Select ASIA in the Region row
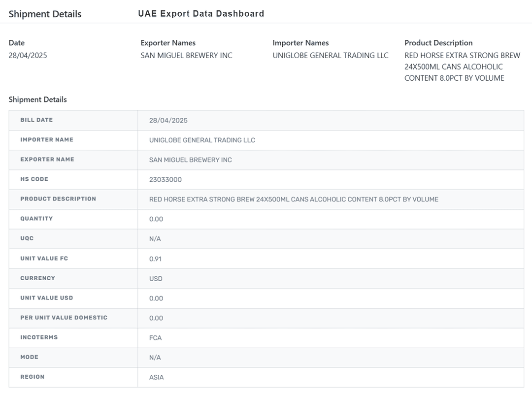The image size is (532, 395). [156, 377]
